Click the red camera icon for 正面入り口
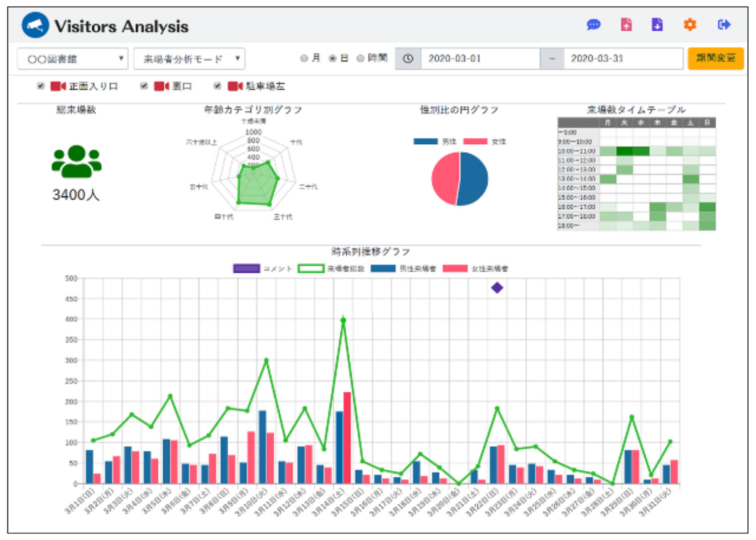 (58, 86)
